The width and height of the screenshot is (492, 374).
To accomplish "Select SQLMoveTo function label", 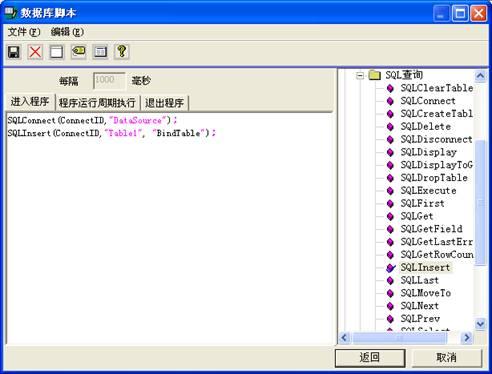I will pyautogui.click(x=426, y=293).
